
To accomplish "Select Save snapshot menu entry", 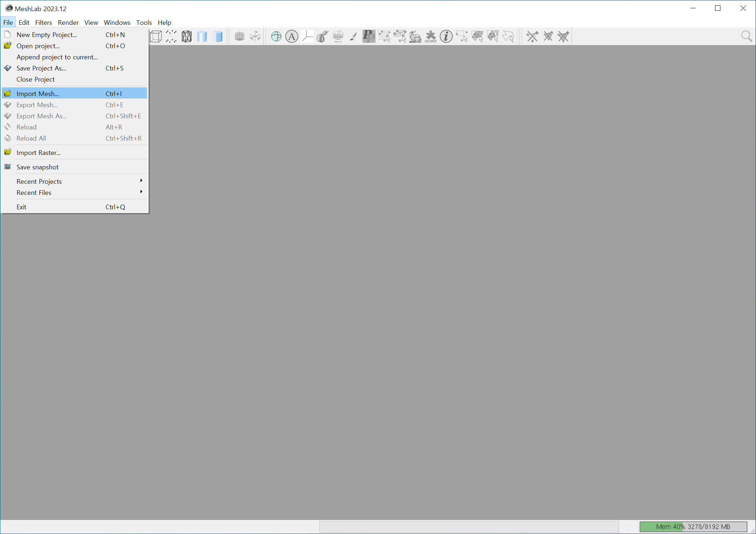I will pos(37,167).
